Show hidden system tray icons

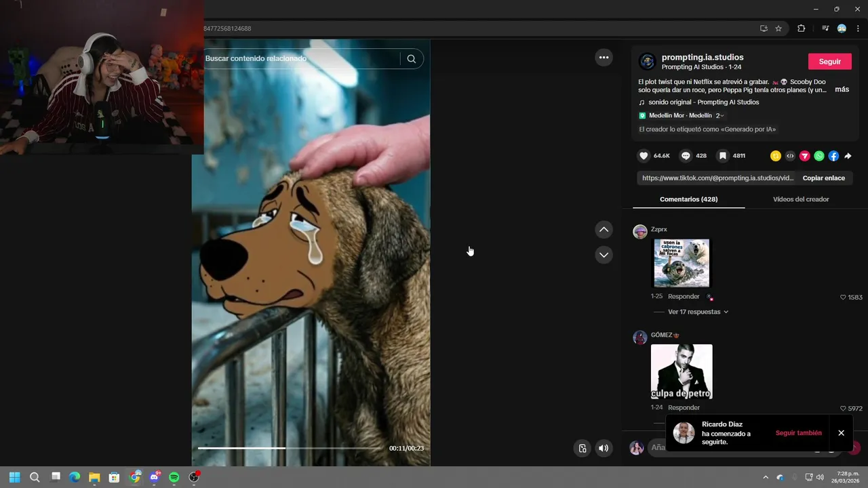[x=766, y=477]
